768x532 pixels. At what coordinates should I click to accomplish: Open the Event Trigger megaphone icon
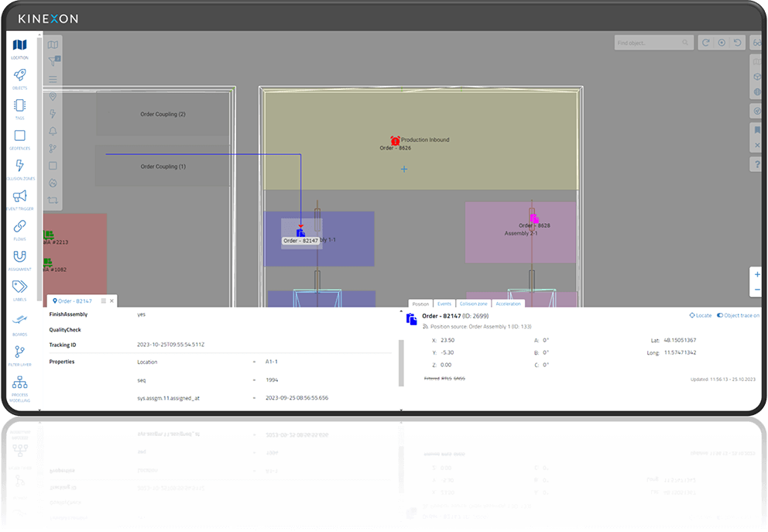click(19, 197)
